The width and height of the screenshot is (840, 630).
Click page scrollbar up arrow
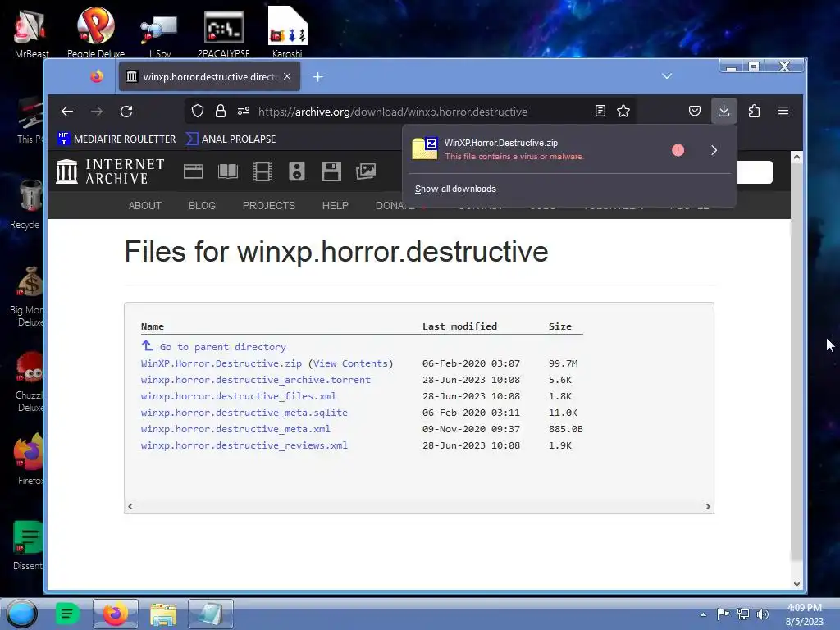pyautogui.click(x=797, y=157)
